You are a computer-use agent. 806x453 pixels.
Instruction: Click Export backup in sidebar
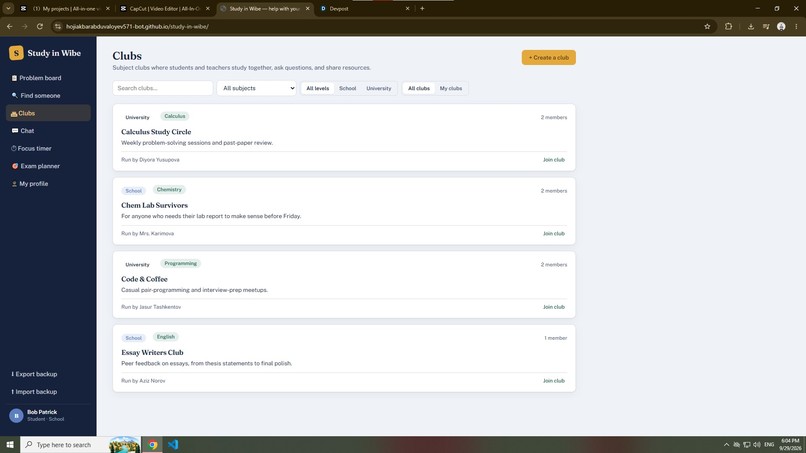(x=48, y=374)
